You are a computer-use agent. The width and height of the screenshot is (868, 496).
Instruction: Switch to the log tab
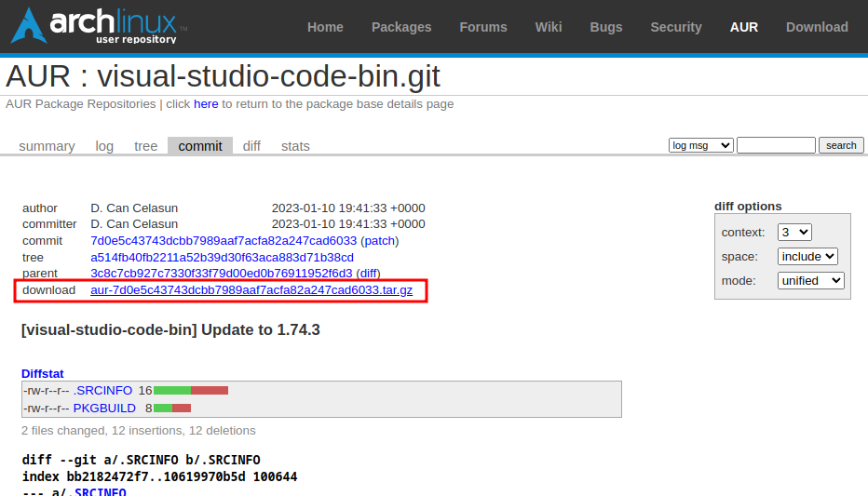pos(104,146)
